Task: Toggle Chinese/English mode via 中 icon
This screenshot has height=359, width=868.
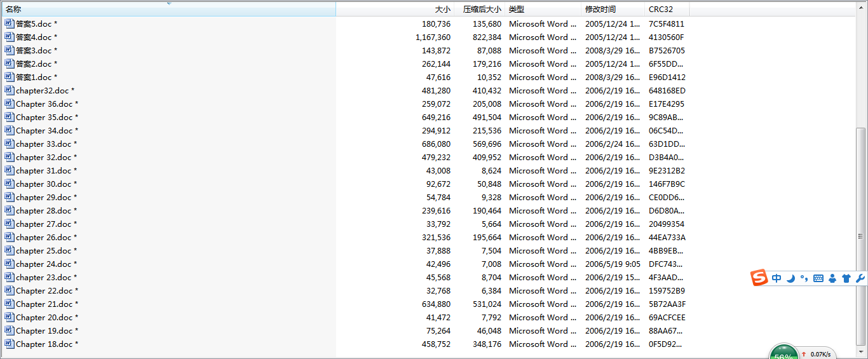Action: click(777, 278)
